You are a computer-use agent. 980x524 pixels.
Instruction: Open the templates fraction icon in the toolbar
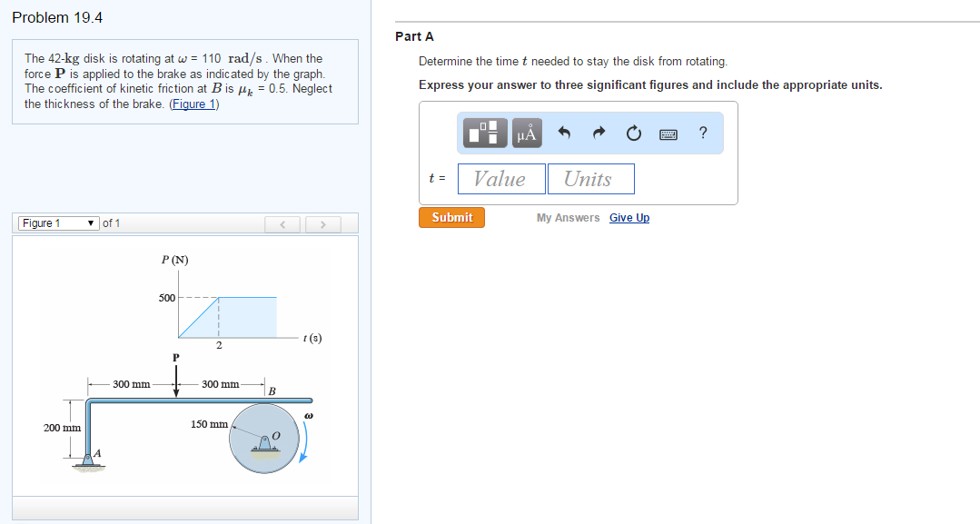coord(485,133)
